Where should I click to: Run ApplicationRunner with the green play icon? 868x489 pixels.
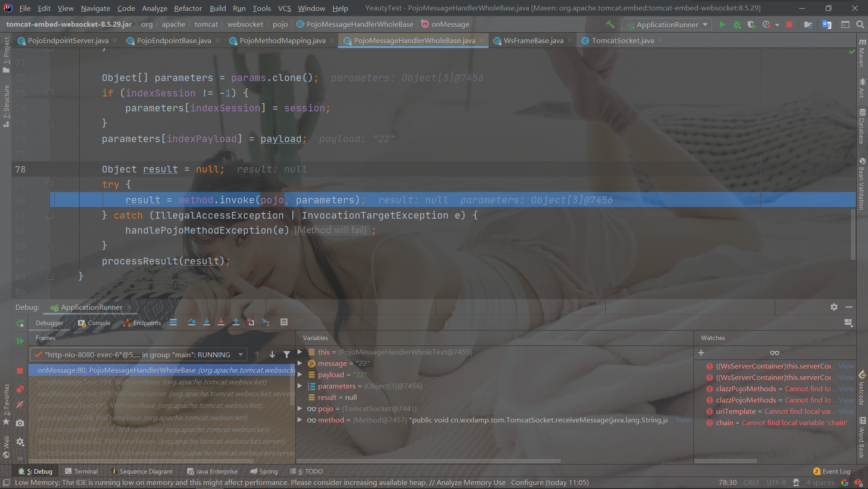pos(722,24)
